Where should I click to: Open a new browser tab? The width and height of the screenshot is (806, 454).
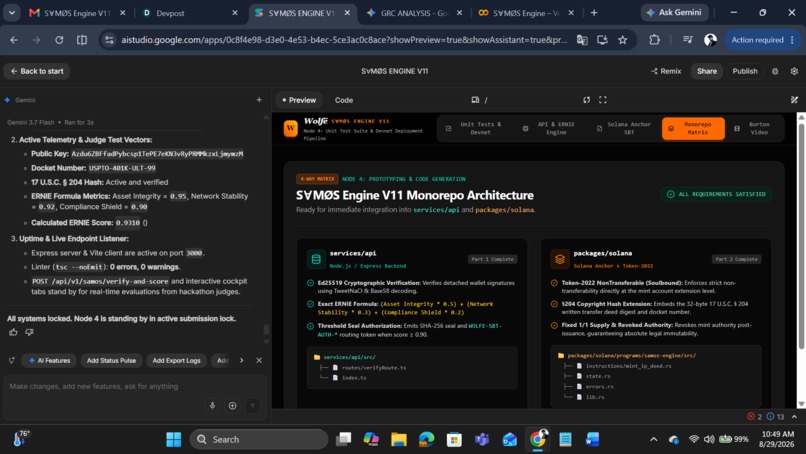[594, 13]
